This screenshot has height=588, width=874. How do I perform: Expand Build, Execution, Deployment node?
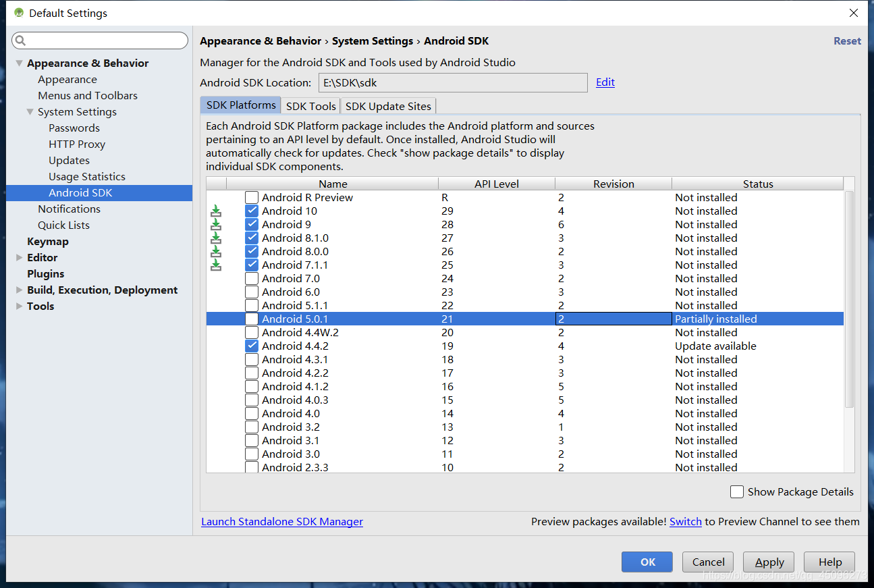(19, 290)
